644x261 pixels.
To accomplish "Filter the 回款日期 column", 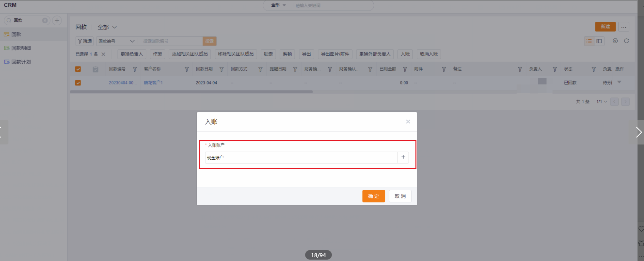I will coord(222,69).
